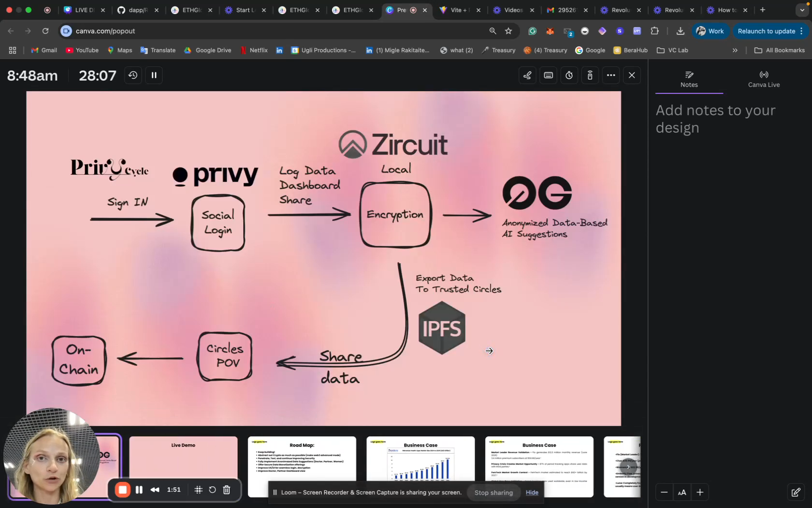Open YouTube bookmark
Viewport: 812px width, 508px height.
82,50
